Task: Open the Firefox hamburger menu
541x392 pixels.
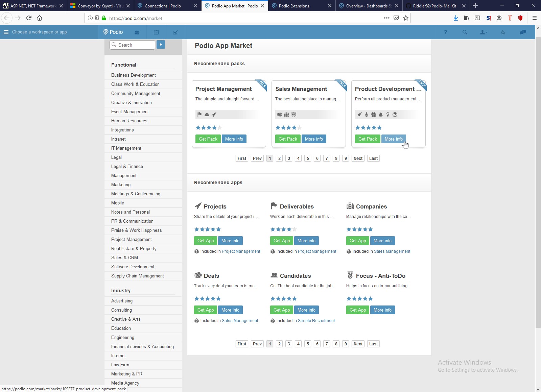Action: click(535, 18)
